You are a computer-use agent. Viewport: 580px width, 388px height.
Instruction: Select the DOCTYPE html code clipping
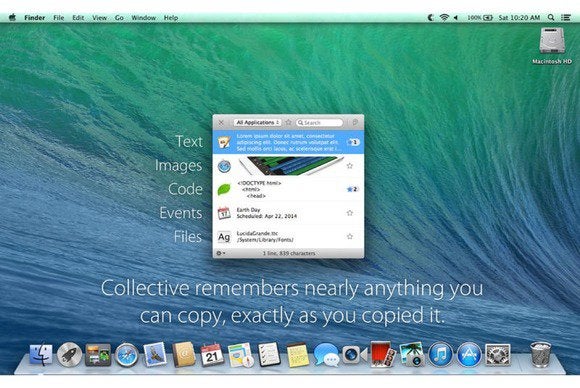[x=288, y=189]
